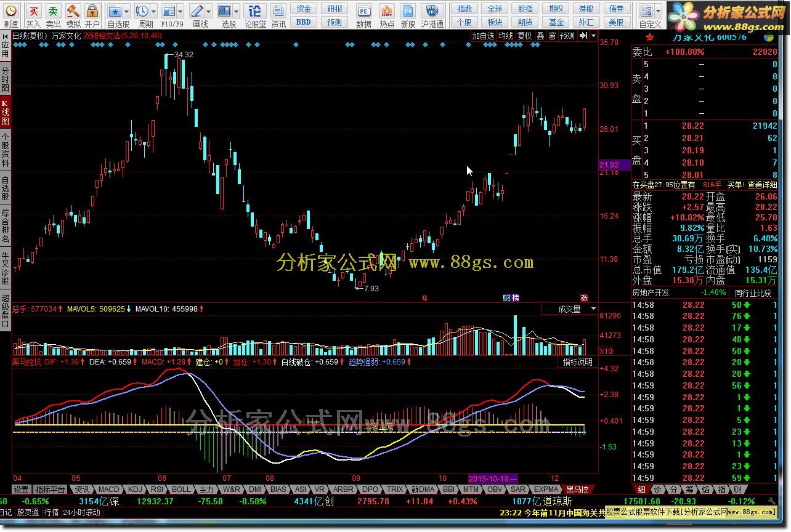Select the MACD indicator tab
Viewport: 791px width, 532px height.
(108, 490)
